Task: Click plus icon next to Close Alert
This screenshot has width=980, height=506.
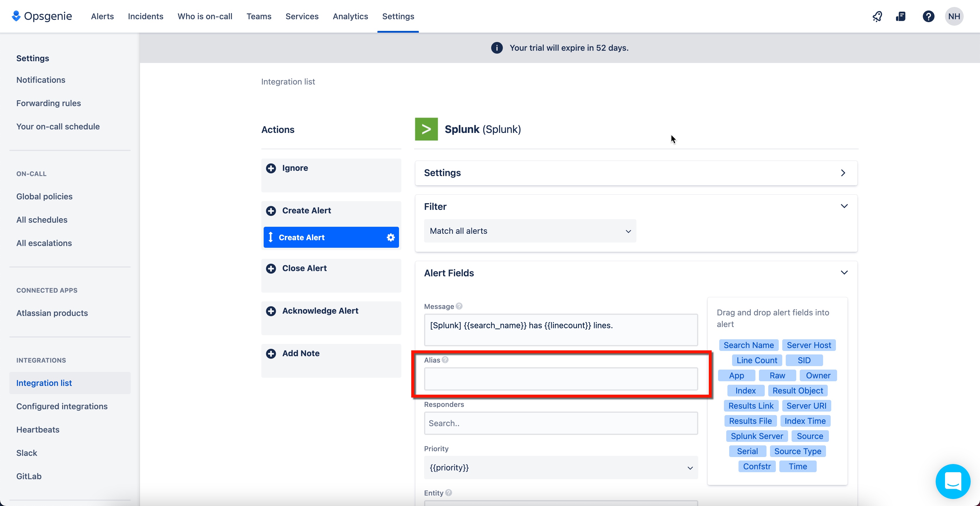Action: [271, 268]
